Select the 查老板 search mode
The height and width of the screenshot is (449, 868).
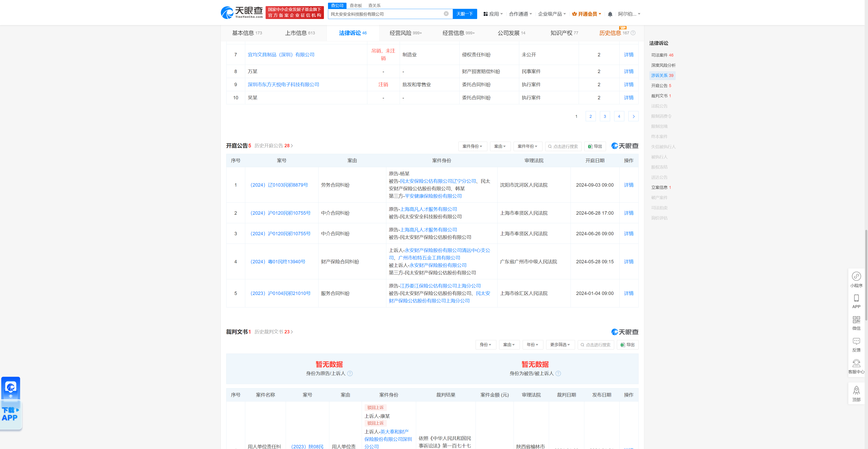coord(356,5)
